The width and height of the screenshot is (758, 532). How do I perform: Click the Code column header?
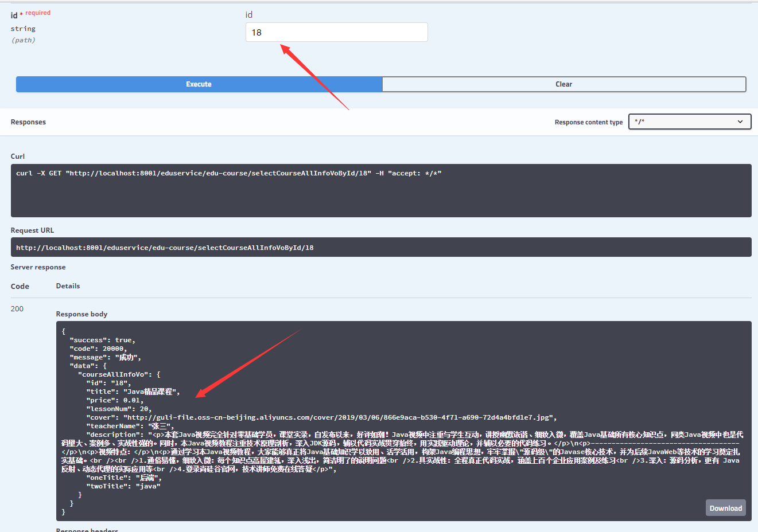20,286
